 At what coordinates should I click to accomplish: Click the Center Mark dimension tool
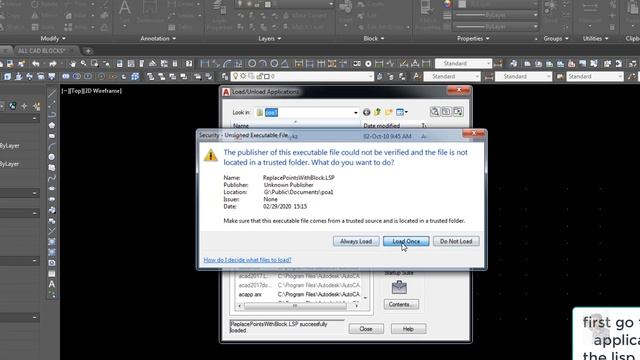tap(368, 64)
